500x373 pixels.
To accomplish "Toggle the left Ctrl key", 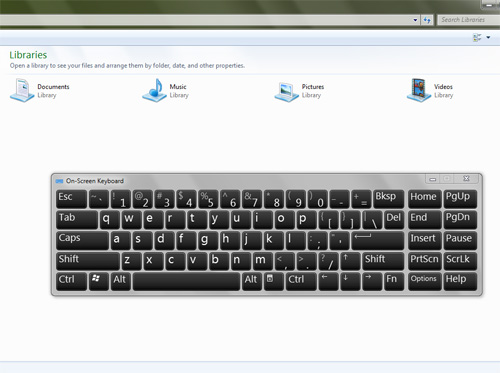I will click(x=71, y=281).
